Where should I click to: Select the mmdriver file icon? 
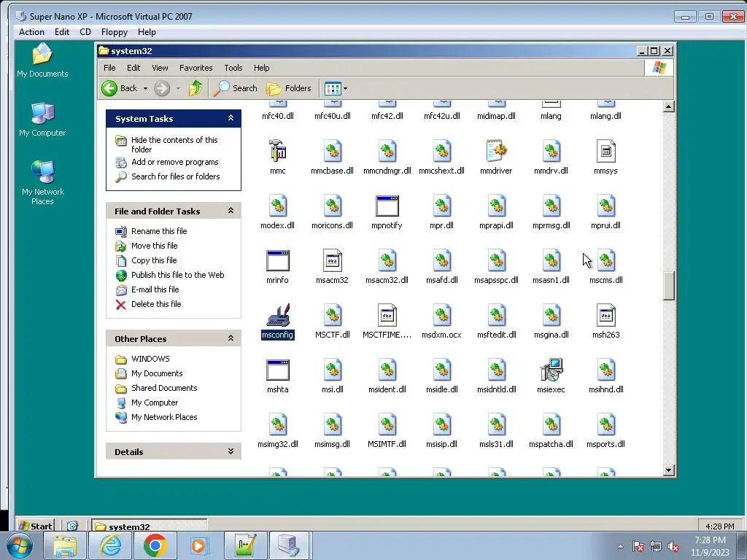pos(496,151)
